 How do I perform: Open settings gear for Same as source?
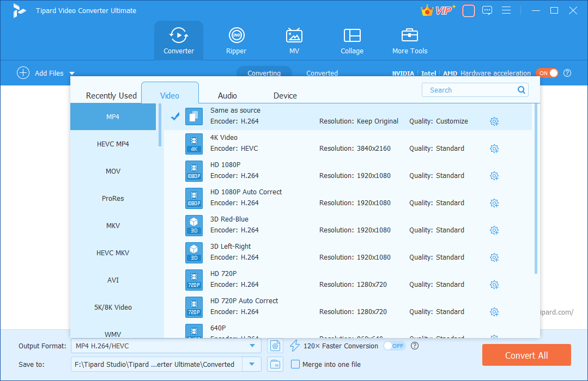tap(494, 121)
